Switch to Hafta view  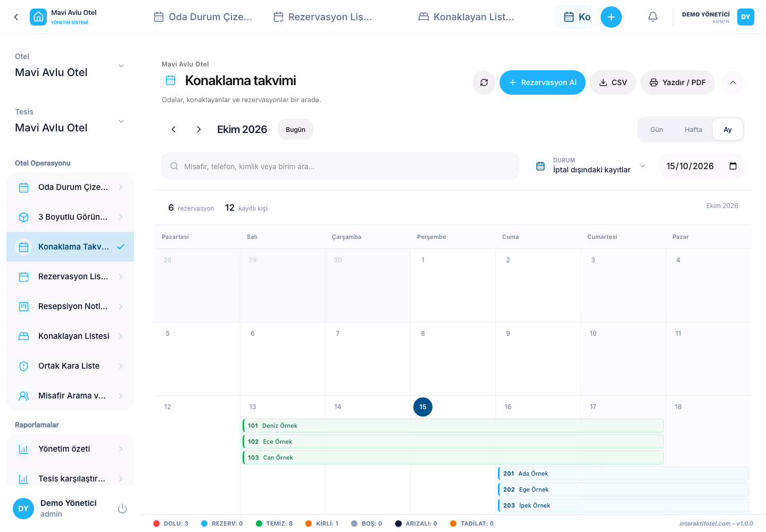[x=693, y=129]
